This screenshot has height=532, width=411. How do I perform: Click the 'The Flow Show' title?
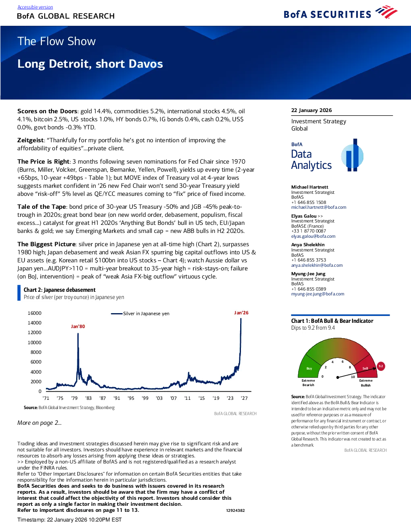pos(56,41)
